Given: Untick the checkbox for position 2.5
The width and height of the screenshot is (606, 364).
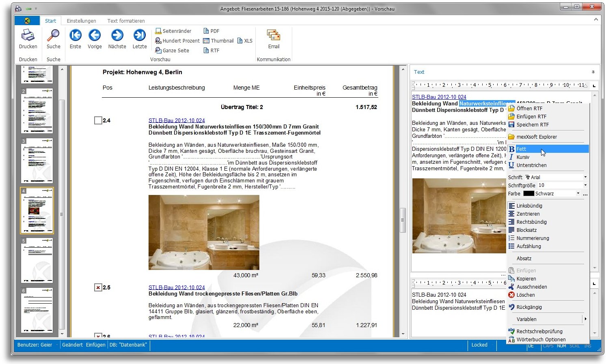Looking at the screenshot, I should pos(98,287).
